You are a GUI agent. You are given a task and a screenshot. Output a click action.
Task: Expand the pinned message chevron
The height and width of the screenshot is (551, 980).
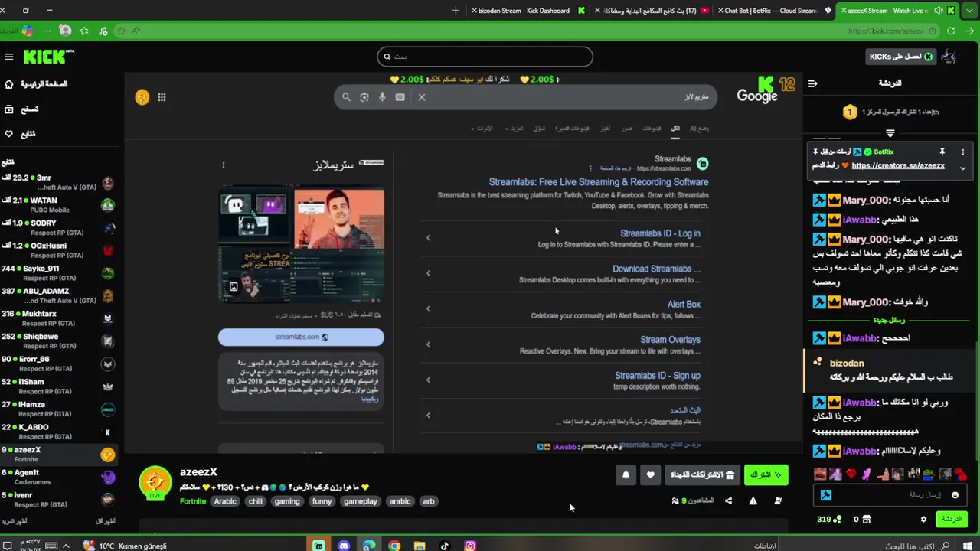pyautogui.click(x=962, y=168)
